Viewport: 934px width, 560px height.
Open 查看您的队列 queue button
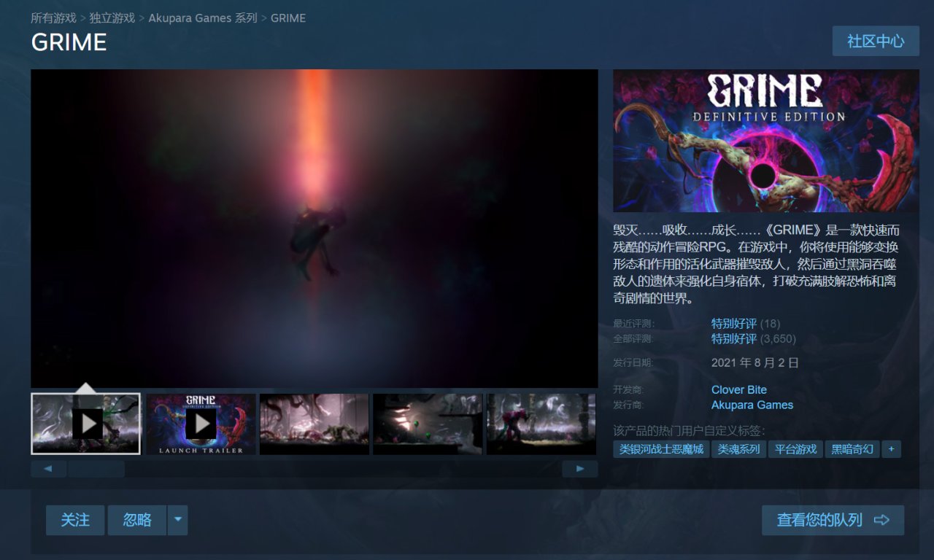(833, 521)
